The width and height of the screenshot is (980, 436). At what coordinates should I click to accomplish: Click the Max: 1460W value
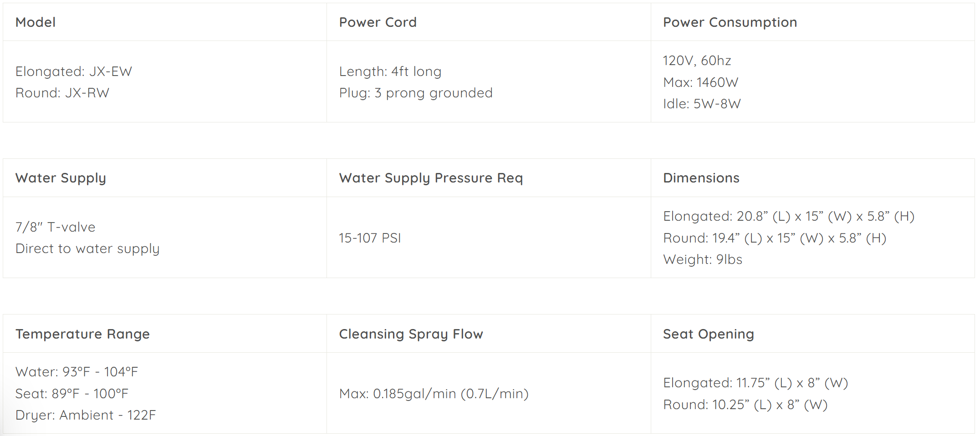700,82
